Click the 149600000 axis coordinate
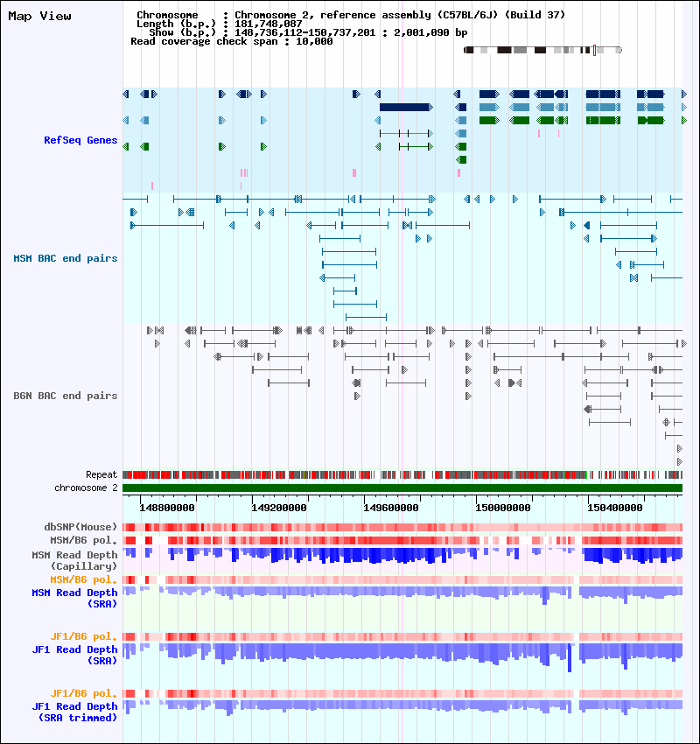This screenshot has height=744, width=700. [x=391, y=508]
